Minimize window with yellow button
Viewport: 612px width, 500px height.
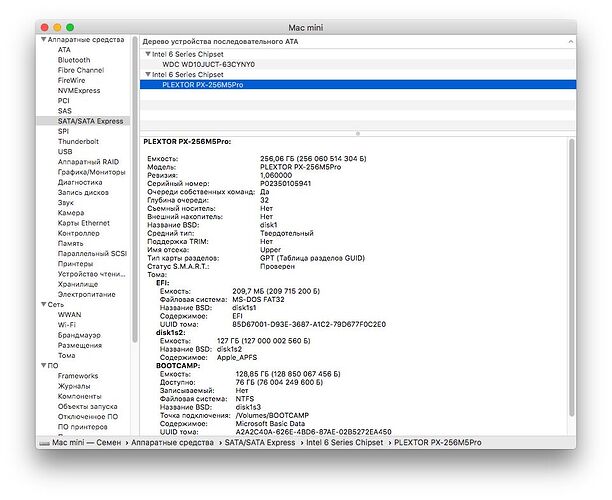pos(57,27)
